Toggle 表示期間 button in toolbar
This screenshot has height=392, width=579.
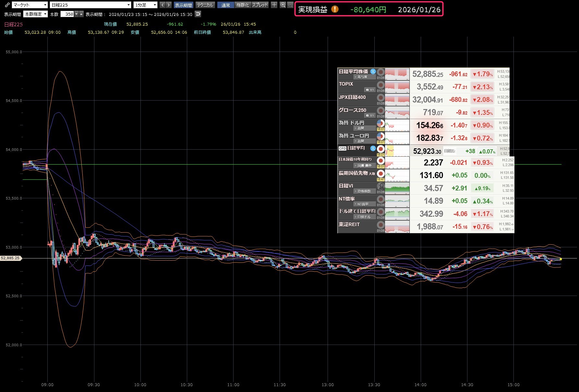tap(183, 5)
